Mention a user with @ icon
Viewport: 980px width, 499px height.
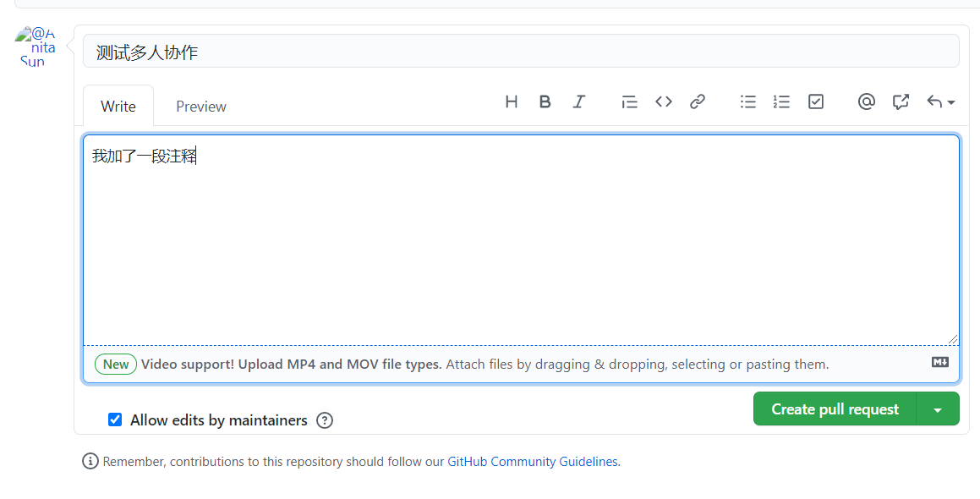coord(866,102)
